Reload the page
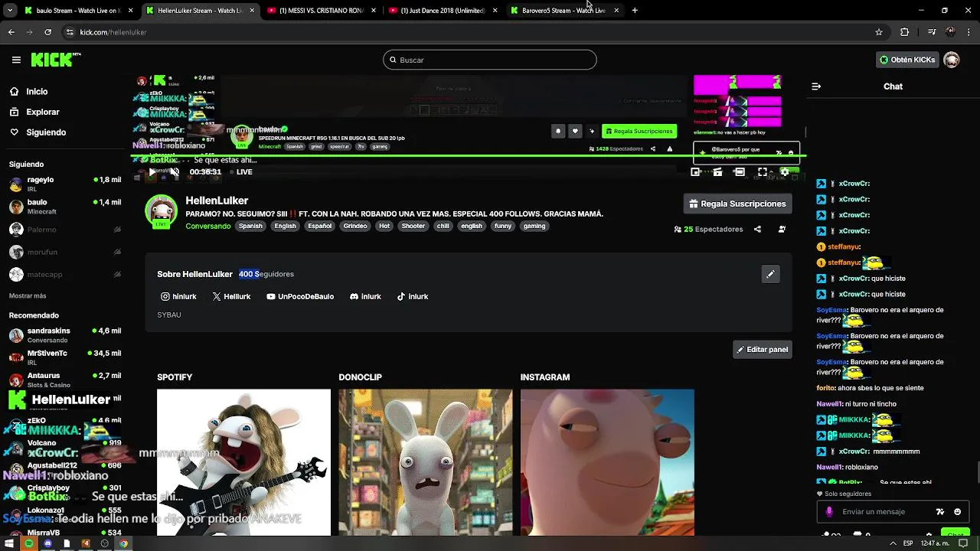 point(47,32)
